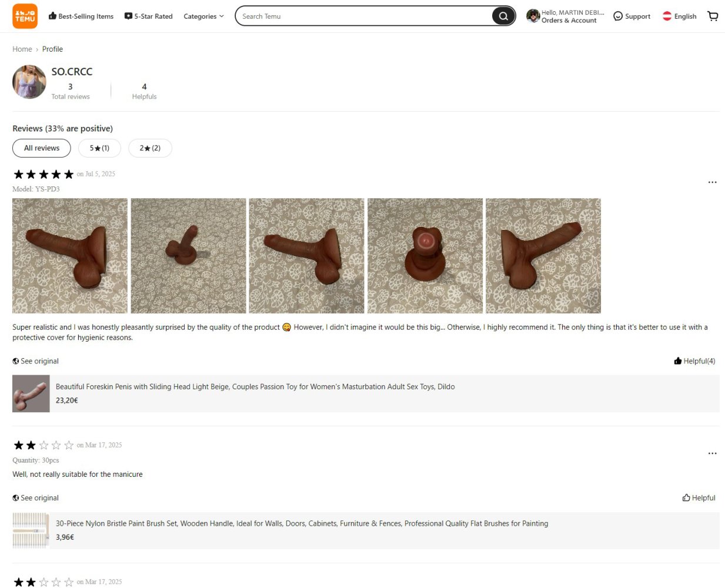Open the 23,20€ product link

(366, 393)
